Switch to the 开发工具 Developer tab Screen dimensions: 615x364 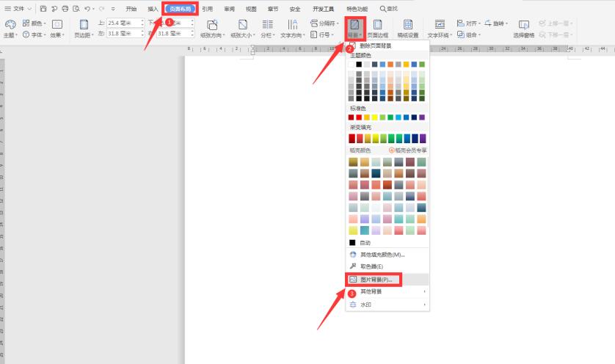pyautogui.click(x=323, y=9)
